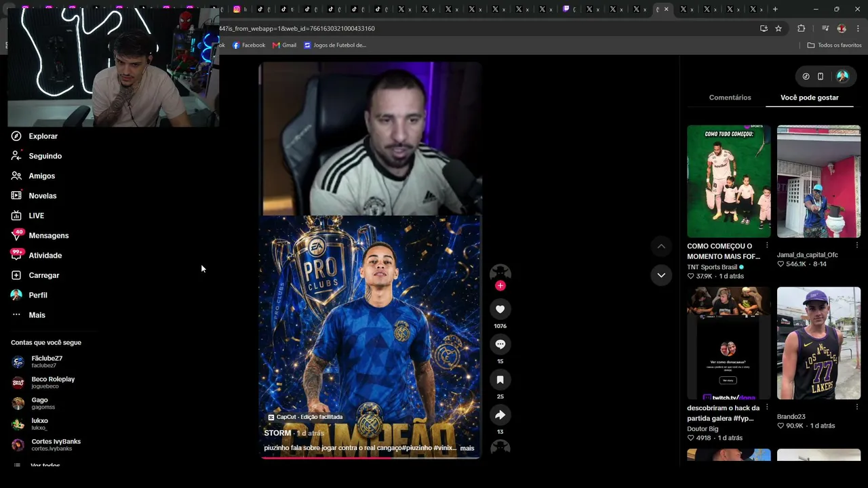Open the Chrome profile avatar
This screenshot has width=868, height=488.
[842, 28]
